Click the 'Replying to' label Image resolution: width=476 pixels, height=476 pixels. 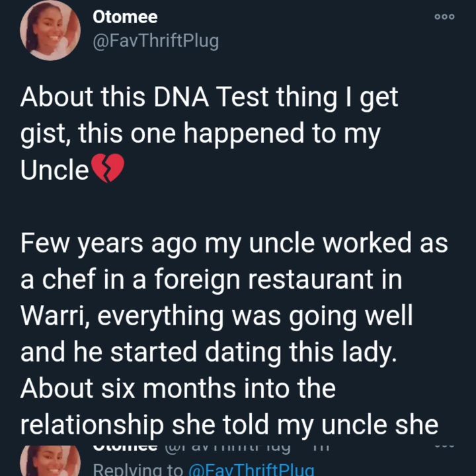(x=138, y=469)
